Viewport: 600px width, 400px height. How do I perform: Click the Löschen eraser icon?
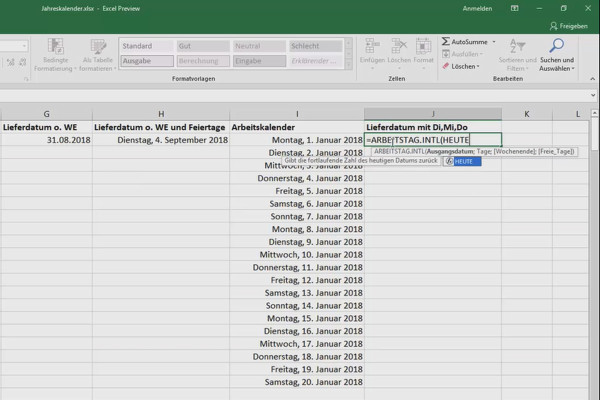point(446,66)
